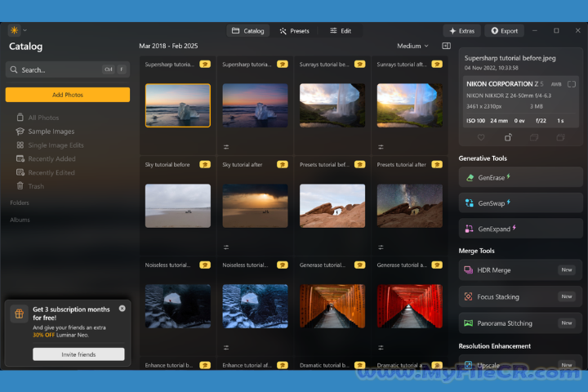The width and height of the screenshot is (588, 392).
Task: Toggle the side panel layout icon
Action: [x=446, y=46]
